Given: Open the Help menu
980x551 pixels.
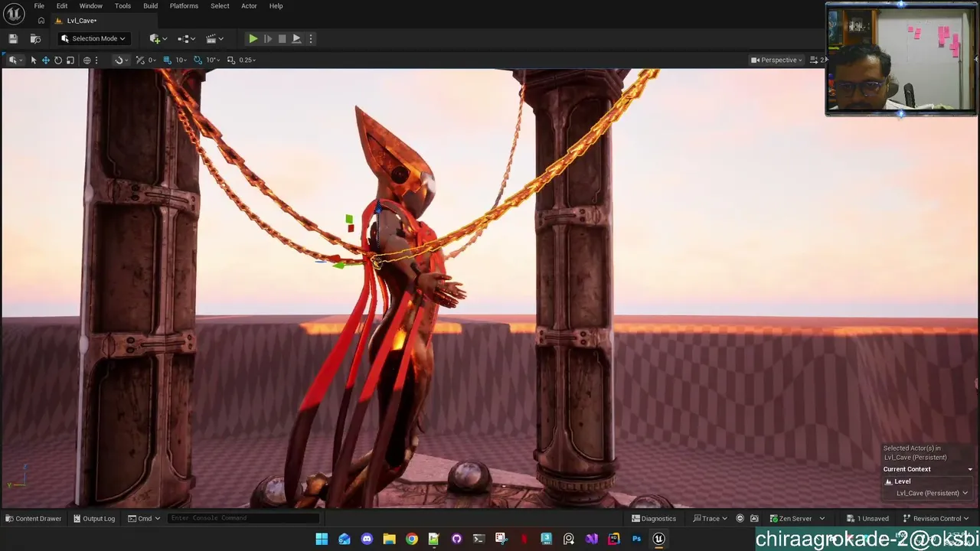Looking at the screenshot, I should (276, 6).
